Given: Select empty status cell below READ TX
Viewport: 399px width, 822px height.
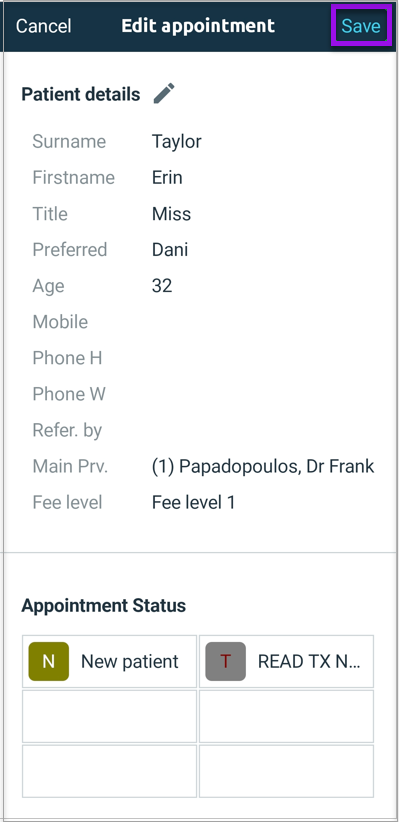Looking at the screenshot, I should [x=286, y=716].
